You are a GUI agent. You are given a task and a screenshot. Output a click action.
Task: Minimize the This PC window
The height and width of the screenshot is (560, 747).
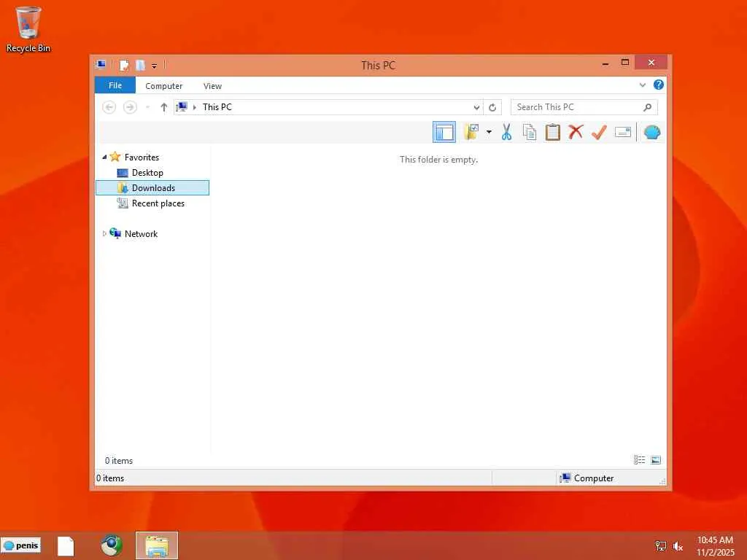(x=605, y=63)
